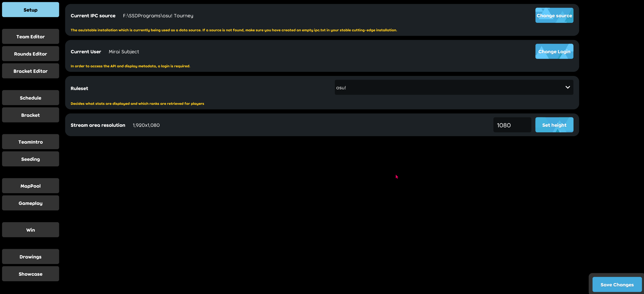Open the Bracket Editor panel

pyautogui.click(x=30, y=71)
